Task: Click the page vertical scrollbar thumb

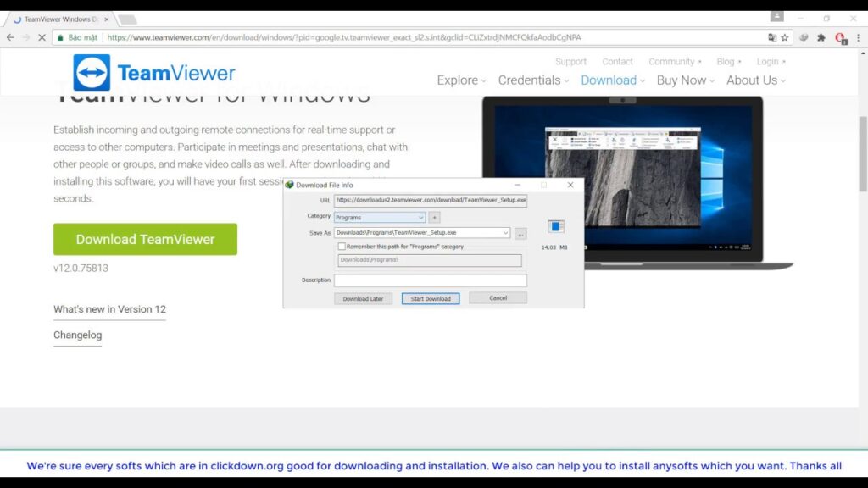Action: (863, 154)
